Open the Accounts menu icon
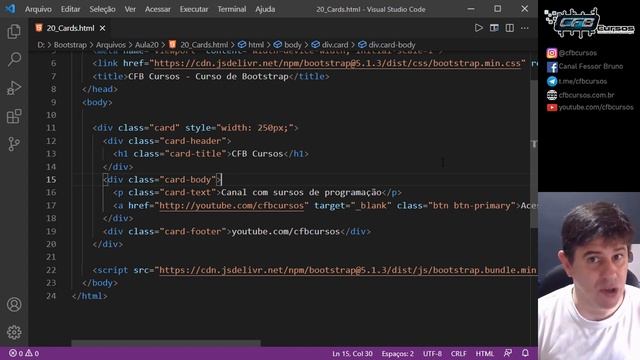This screenshot has width=640, height=360. (14, 304)
